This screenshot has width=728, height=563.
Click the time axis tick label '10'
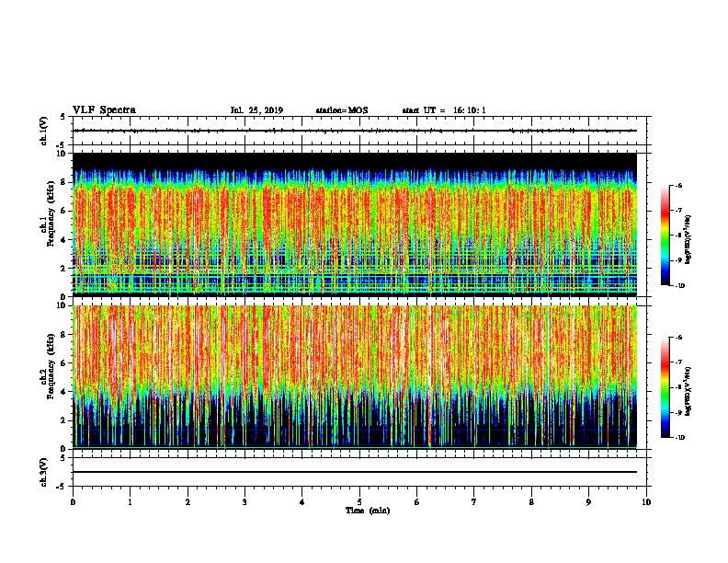pyautogui.click(x=646, y=502)
